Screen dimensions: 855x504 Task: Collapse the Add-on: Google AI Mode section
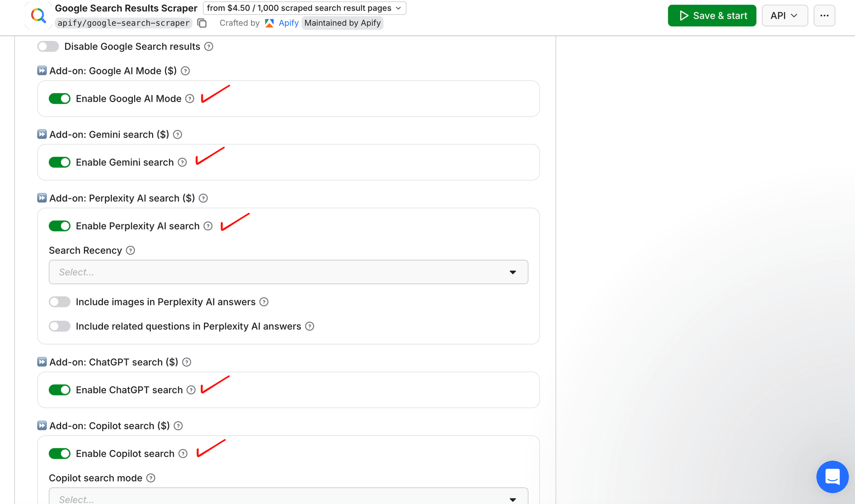click(x=42, y=71)
